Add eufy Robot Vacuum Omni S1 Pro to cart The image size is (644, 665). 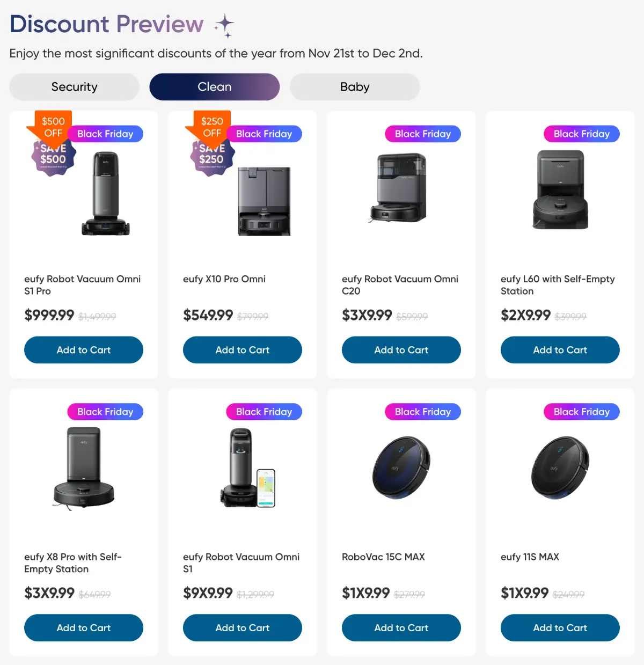[x=84, y=350]
